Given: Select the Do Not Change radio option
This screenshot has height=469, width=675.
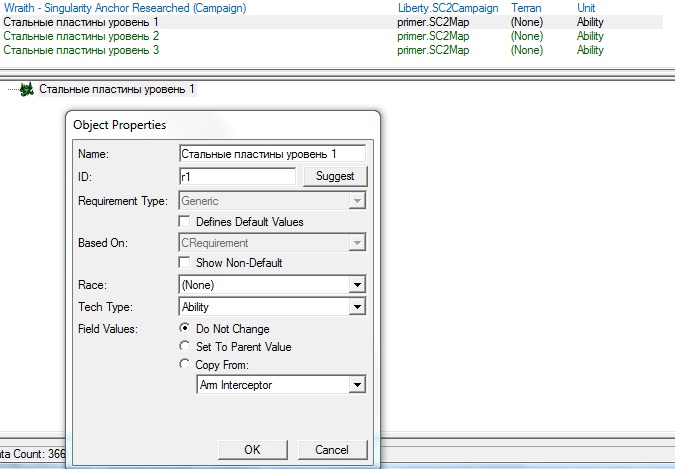Looking at the screenshot, I should (x=185, y=329).
